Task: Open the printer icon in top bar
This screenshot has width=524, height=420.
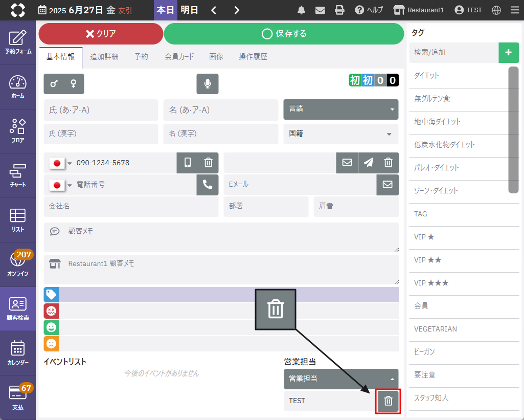Action: 339,10
